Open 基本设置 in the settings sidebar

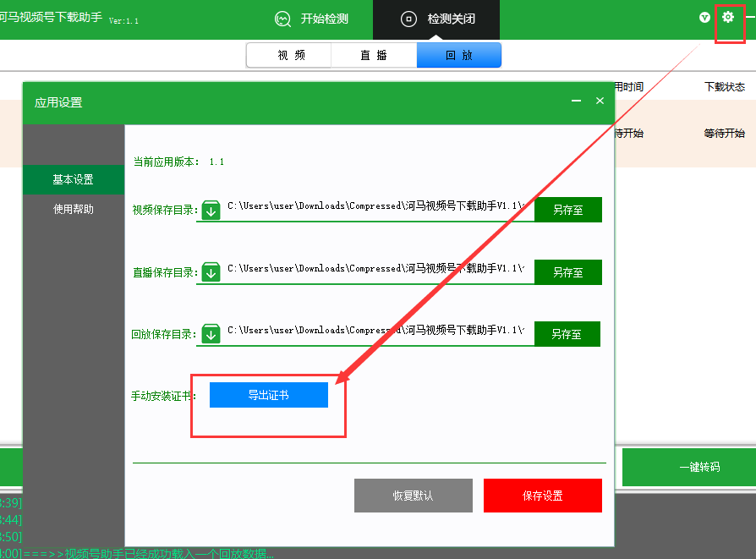point(74,179)
